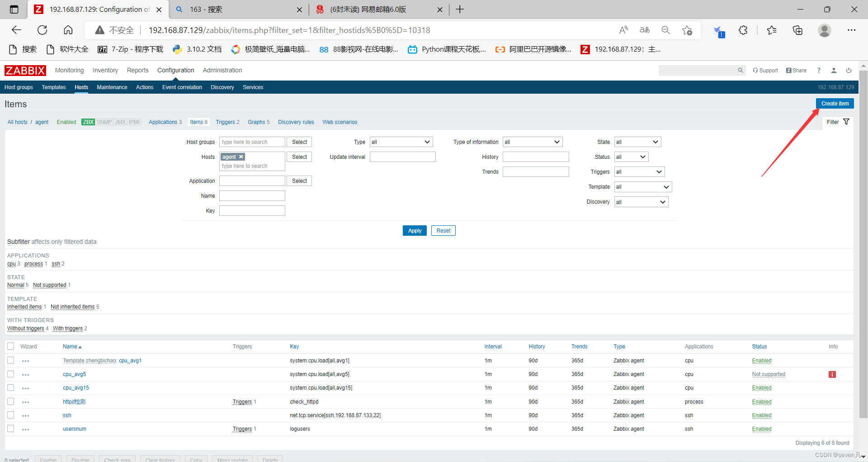Open Zabbix user profile icon

[834, 70]
